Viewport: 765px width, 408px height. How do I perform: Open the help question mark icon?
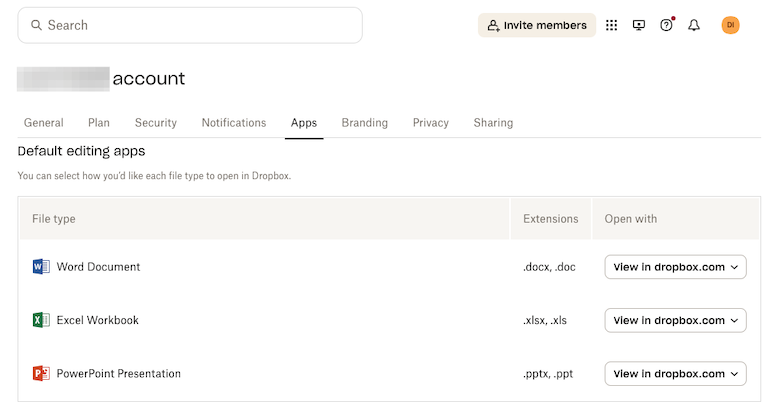[666, 25]
